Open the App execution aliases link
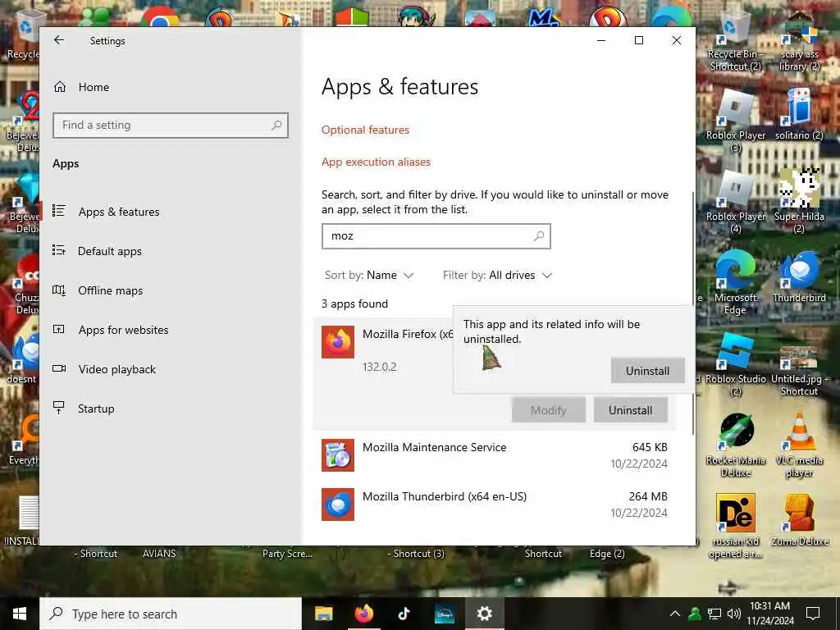The image size is (840, 630). click(x=376, y=162)
